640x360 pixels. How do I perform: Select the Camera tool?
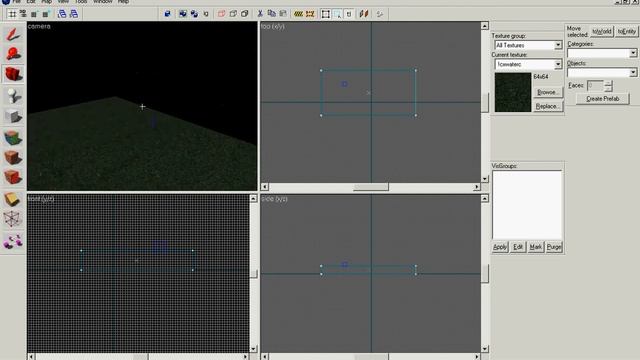[x=13, y=74]
